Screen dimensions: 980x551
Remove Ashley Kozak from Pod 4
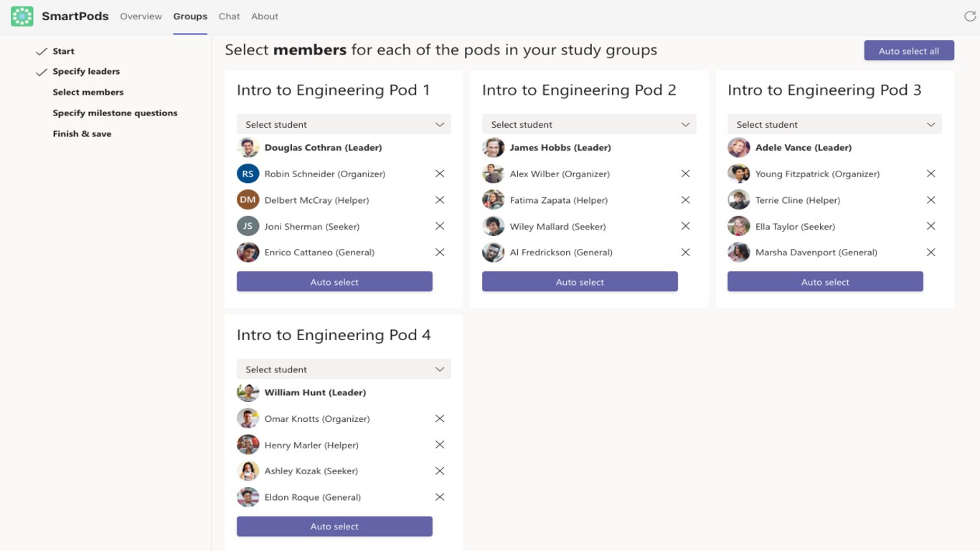coord(440,471)
